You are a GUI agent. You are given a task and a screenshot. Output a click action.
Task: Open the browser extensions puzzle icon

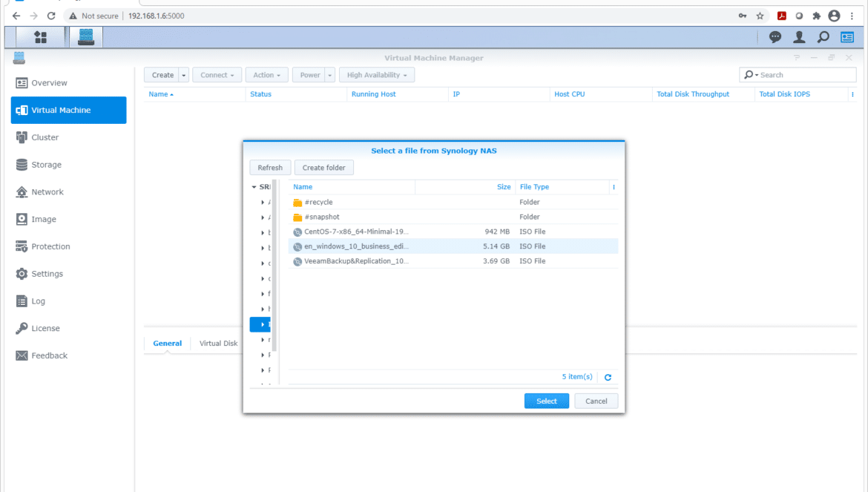[x=817, y=16]
